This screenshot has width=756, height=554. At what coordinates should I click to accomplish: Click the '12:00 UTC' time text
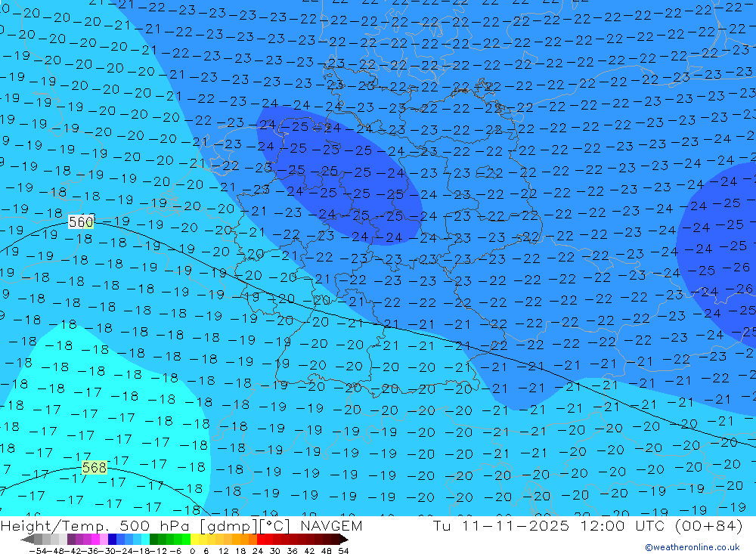622,525
